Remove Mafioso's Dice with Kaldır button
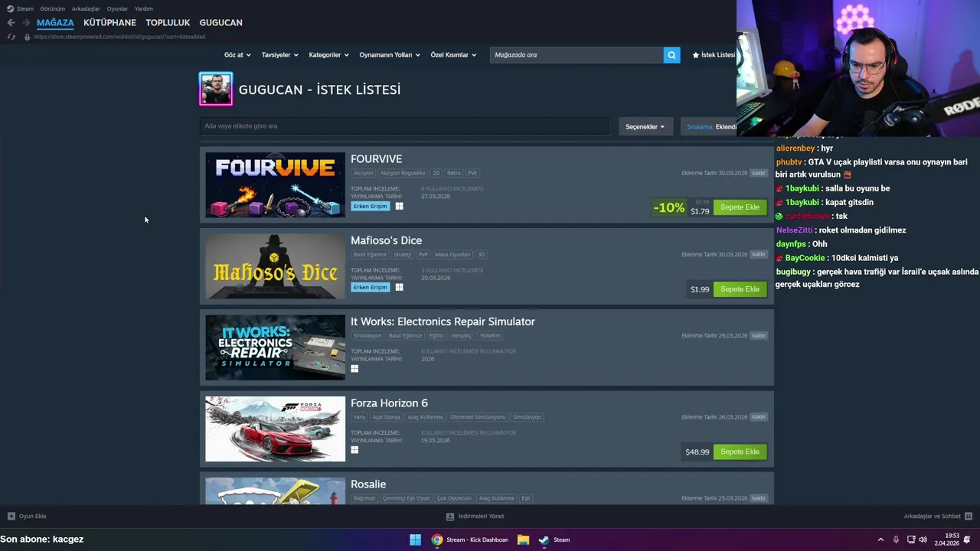Image resolution: width=980 pixels, height=551 pixels. (x=758, y=254)
